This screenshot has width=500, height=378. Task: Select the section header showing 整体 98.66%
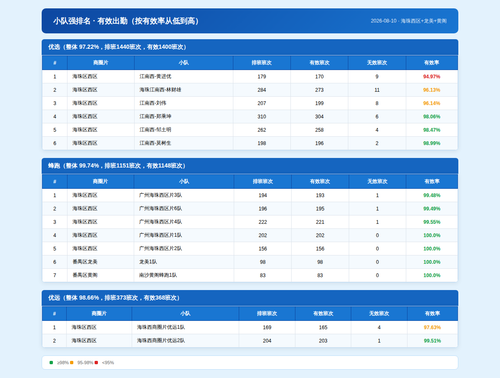(x=250, y=298)
